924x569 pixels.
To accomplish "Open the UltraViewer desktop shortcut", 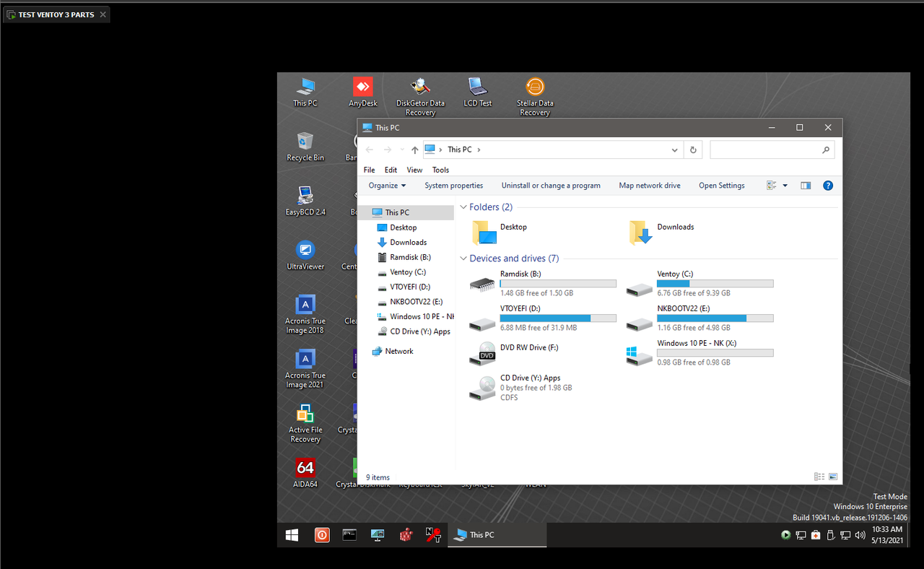I will (x=305, y=256).
